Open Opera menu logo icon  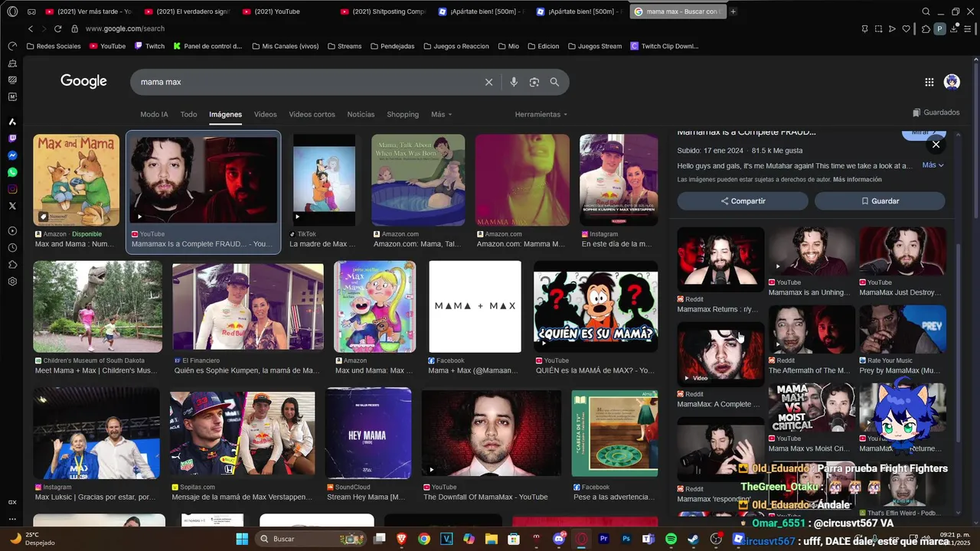point(12,11)
